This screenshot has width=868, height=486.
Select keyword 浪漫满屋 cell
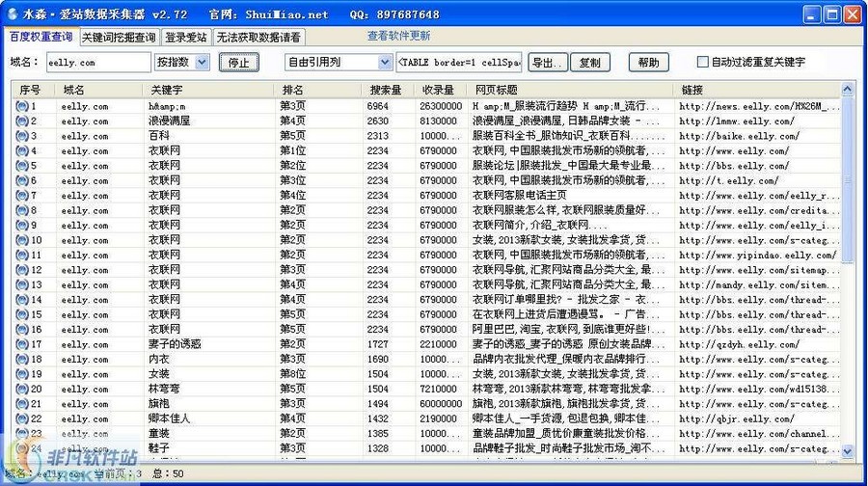[x=170, y=121]
